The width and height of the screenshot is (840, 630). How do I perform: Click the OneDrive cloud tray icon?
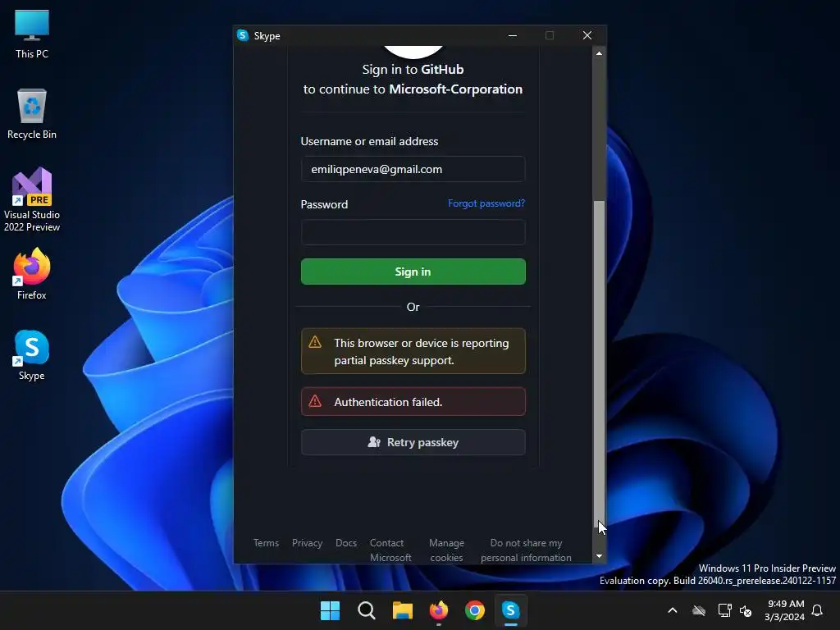(x=699, y=610)
